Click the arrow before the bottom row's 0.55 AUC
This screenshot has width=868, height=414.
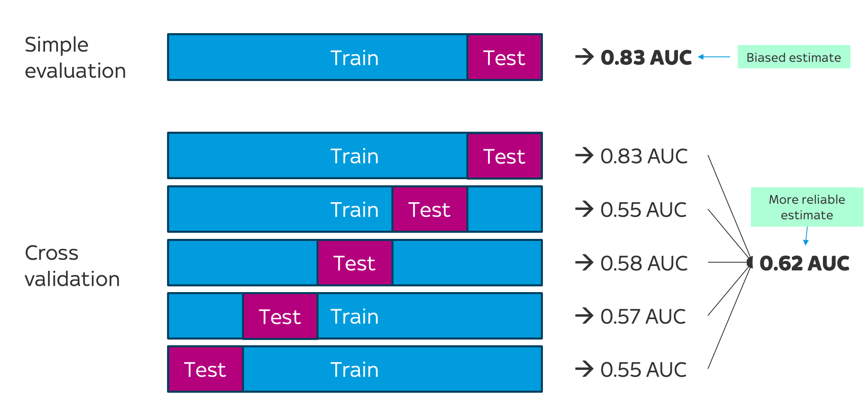click(584, 369)
